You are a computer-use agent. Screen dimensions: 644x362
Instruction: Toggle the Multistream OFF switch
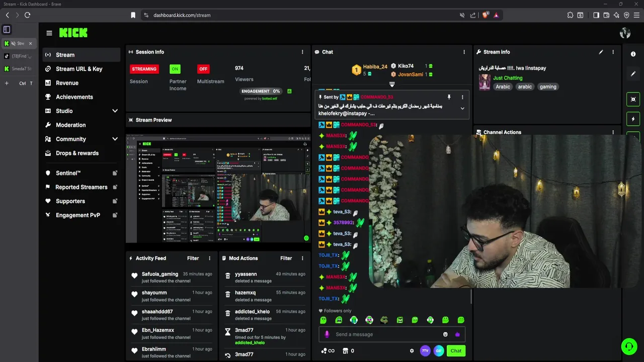(x=203, y=69)
